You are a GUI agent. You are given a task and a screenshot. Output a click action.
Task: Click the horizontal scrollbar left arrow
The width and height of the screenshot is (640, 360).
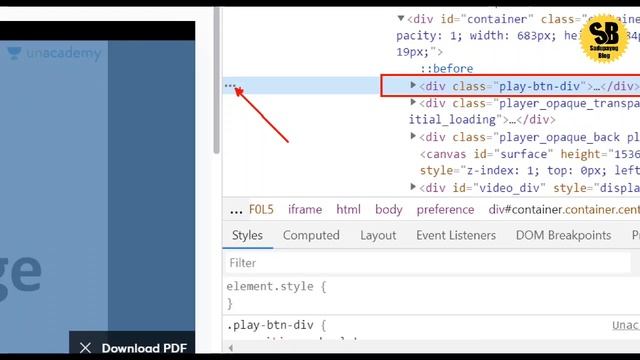tap(231, 348)
